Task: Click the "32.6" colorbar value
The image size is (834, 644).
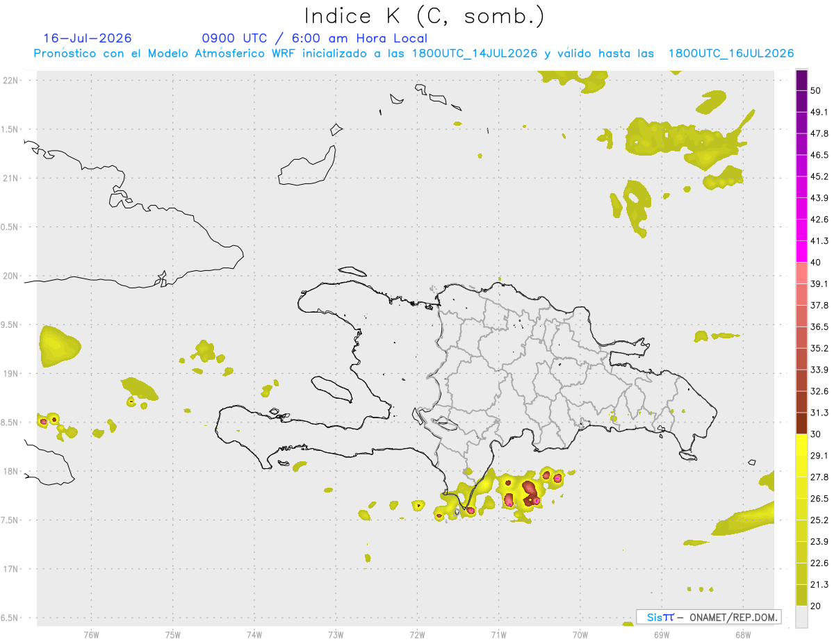Action: pyautogui.click(x=819, y=391)
